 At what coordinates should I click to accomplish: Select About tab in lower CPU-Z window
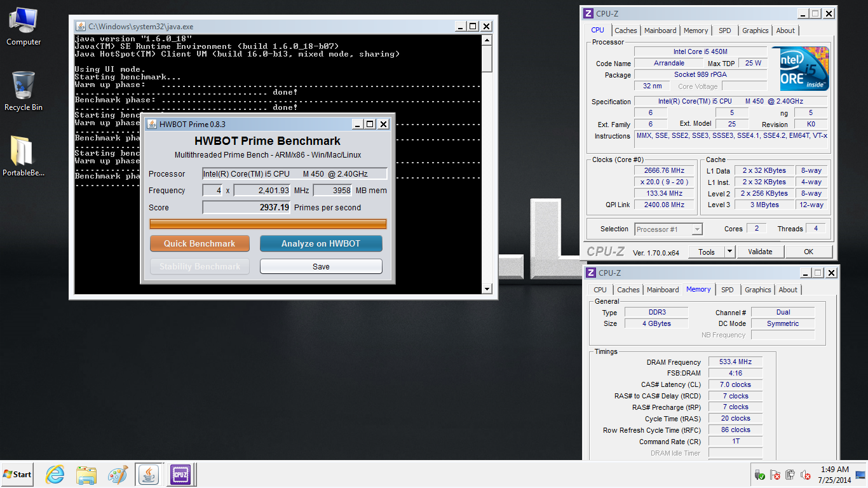(x=788, y=290)
